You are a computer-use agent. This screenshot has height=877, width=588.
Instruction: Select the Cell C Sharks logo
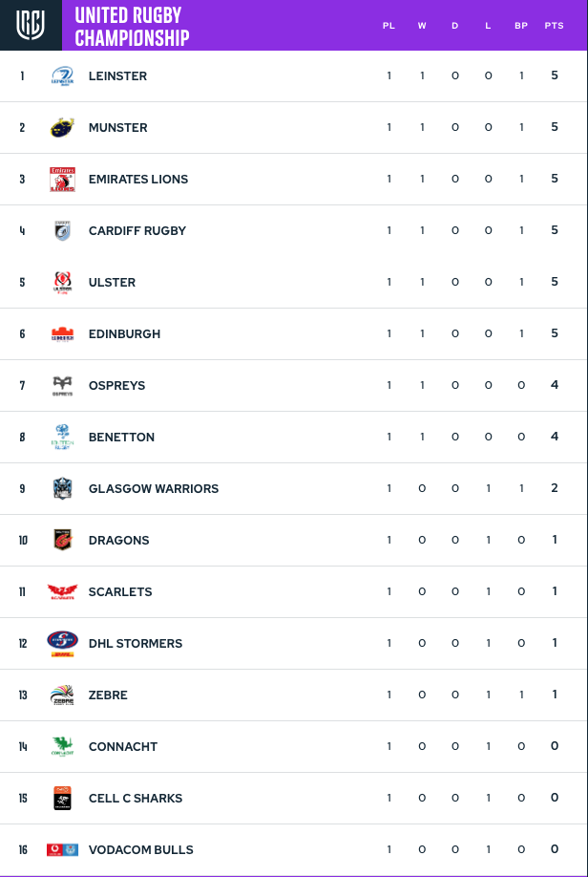coord(62,798)
